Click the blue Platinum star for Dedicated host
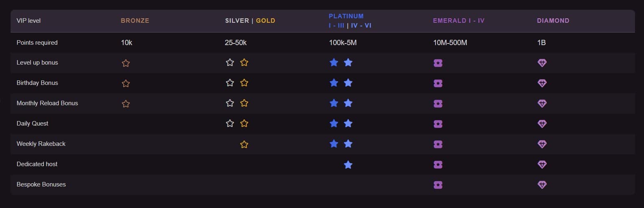The image size is (644, 208). [348, 165]
